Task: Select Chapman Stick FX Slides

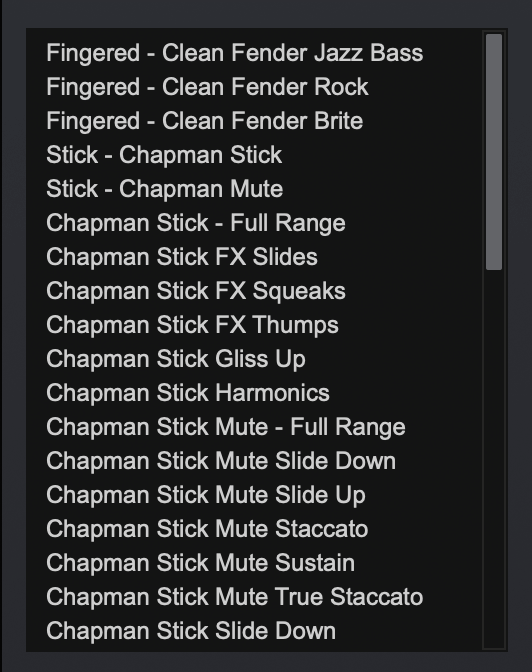Action: (x=182, y=257)
